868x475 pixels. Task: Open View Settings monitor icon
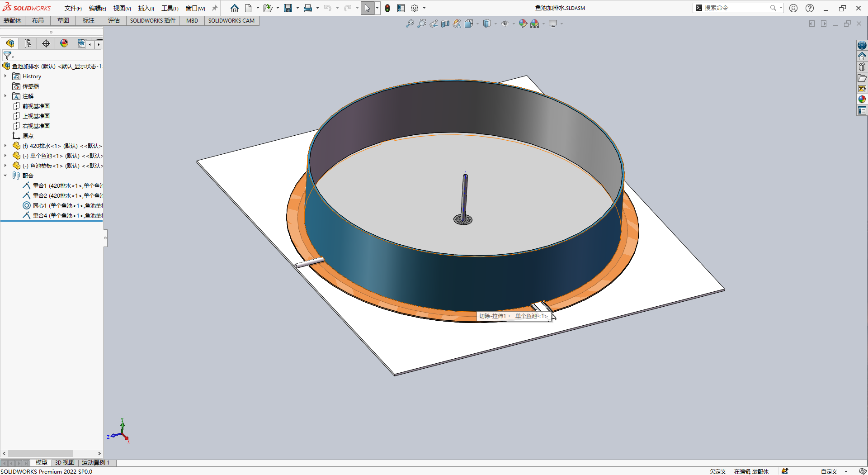click(553, 24)
